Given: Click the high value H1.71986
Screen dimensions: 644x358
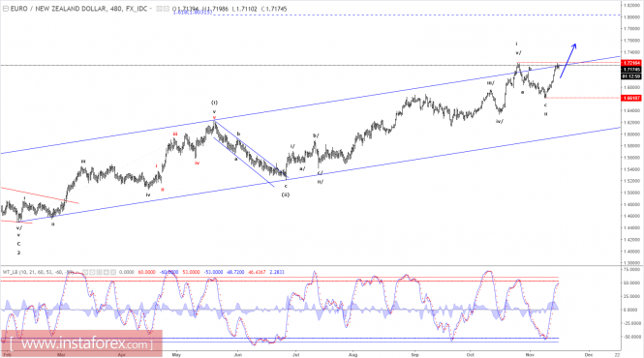Looking at the screenshot, I should point(215,9).
